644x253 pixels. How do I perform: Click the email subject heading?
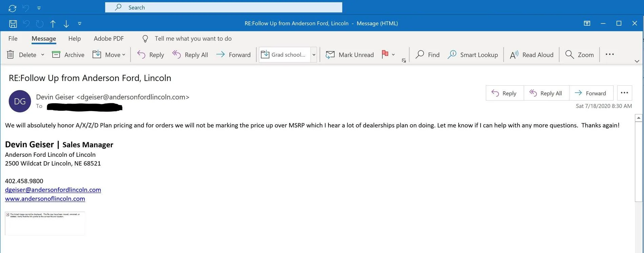(x=90, y=78)
